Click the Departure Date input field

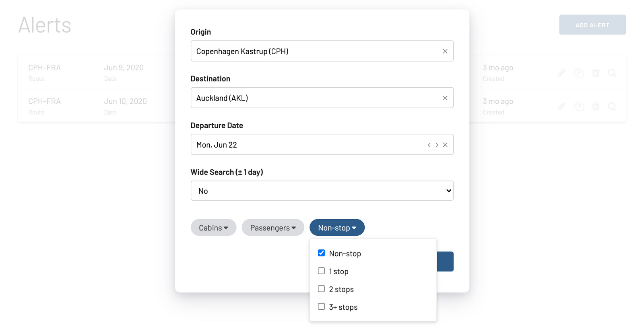click(308, 145)
